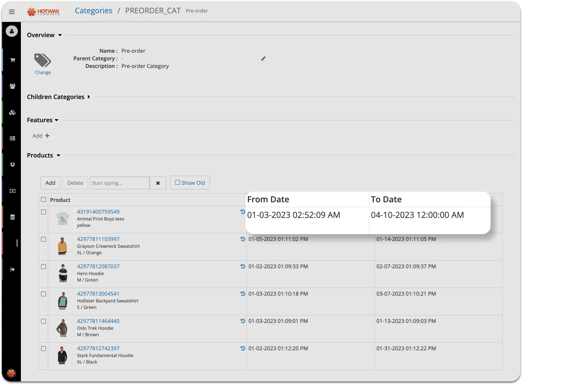Click history icon for Hero Hoodie row
Screen dimensions: 563x392
coord(243,266)
